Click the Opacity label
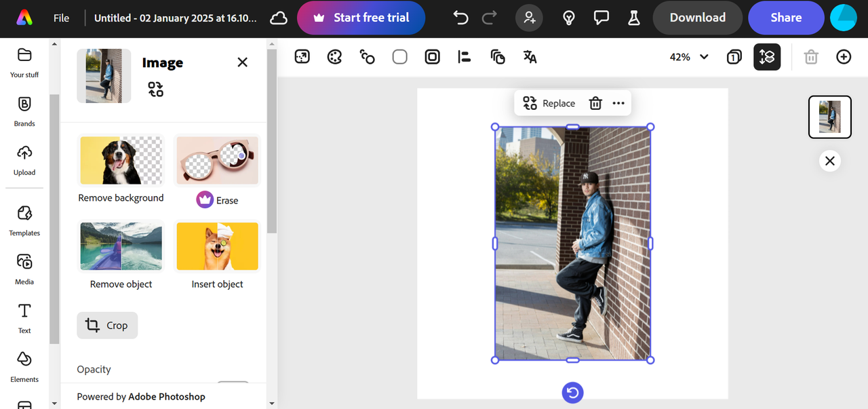This screenshot has height=409, width=868. pos(94,370)
